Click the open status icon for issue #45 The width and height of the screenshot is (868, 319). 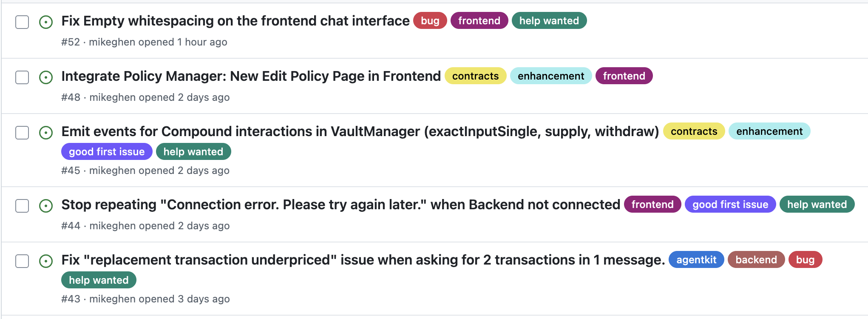click(46, 133)
